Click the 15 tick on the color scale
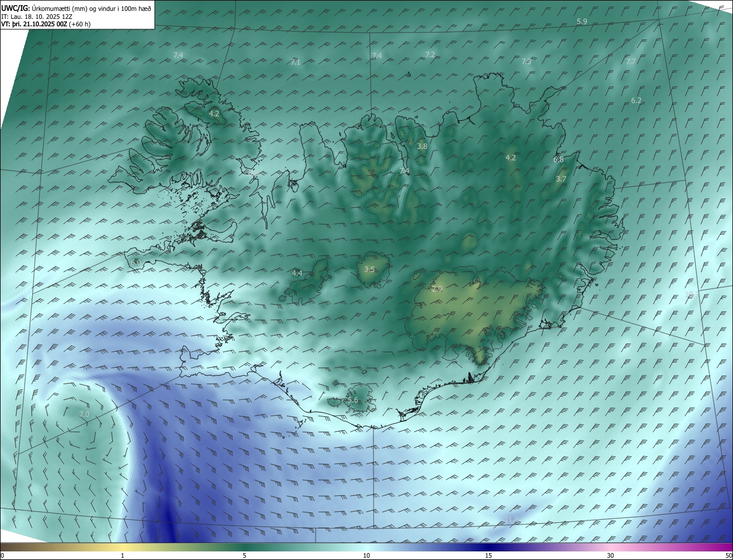This screenshot has height=560, width=733. pyautogui.click(x=488, y=555)
